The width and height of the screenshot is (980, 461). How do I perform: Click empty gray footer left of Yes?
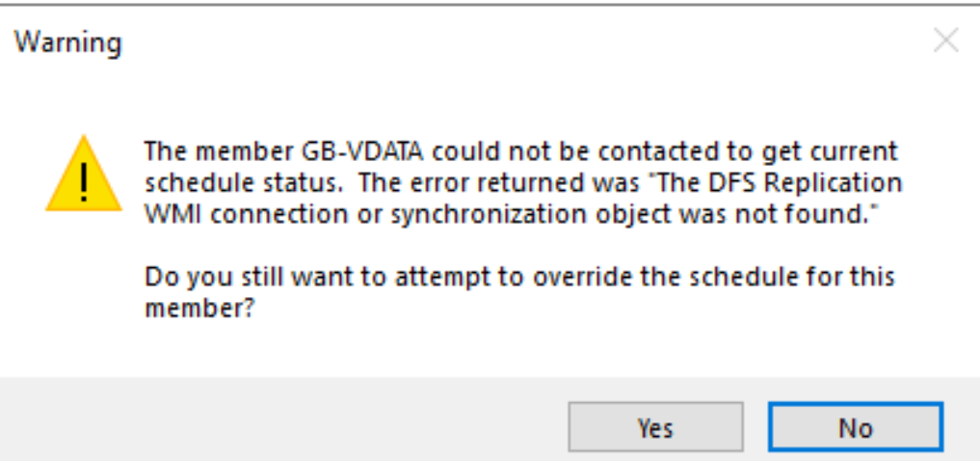coord(289,425)
